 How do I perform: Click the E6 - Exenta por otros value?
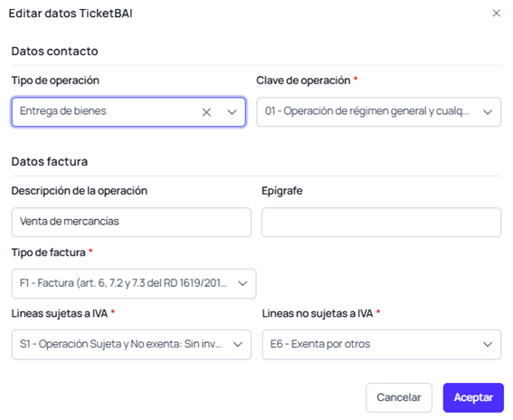320,344
